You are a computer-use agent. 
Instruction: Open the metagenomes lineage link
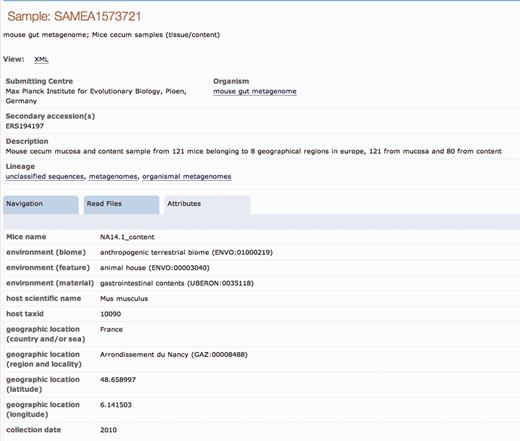click(113, 176)
